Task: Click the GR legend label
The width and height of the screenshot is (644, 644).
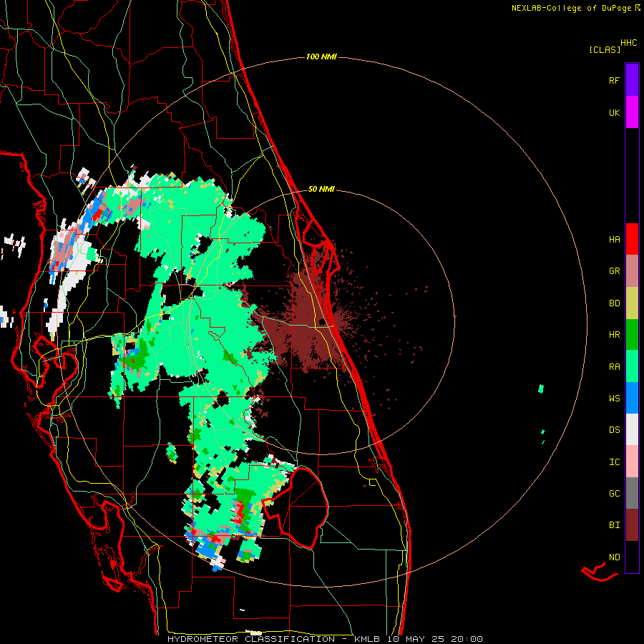Action: pos(614,271)
